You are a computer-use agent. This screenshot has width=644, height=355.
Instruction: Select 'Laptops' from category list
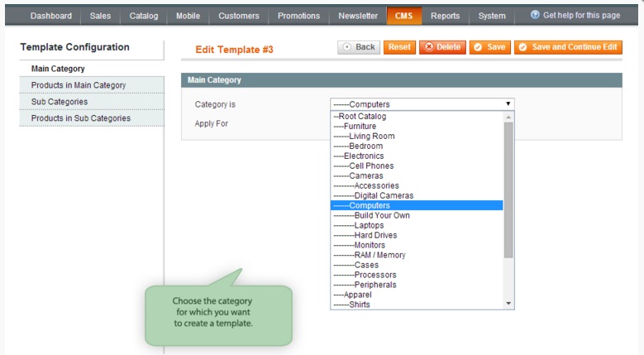tap(369, 225)
